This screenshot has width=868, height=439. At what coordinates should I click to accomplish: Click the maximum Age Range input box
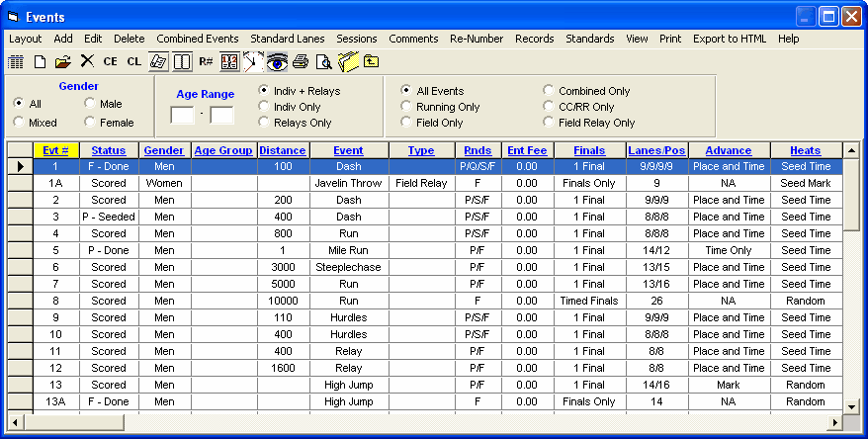click(222, 115)
